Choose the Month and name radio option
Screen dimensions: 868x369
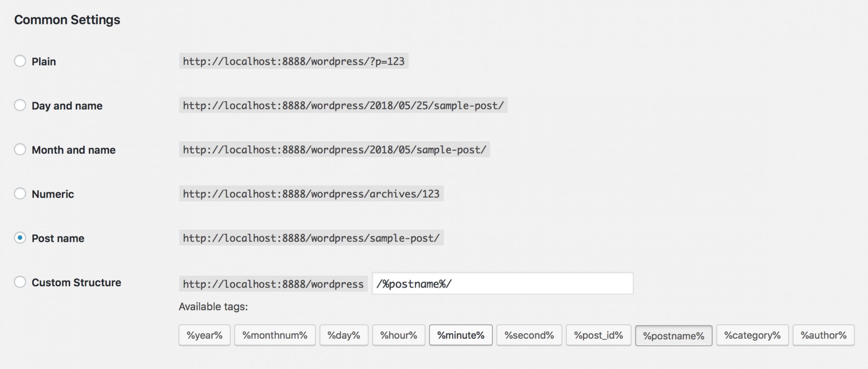coord(20,149)
